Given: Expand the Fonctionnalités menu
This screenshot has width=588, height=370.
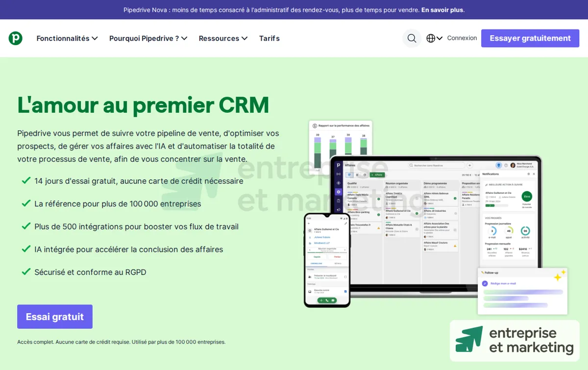Looking at the screenshot, I should point(67,38).
